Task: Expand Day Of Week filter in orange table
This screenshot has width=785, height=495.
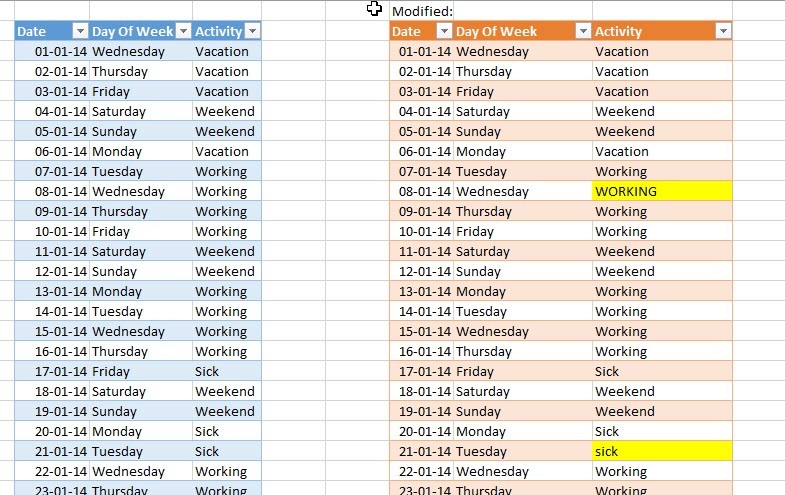Action: [583, 31]
